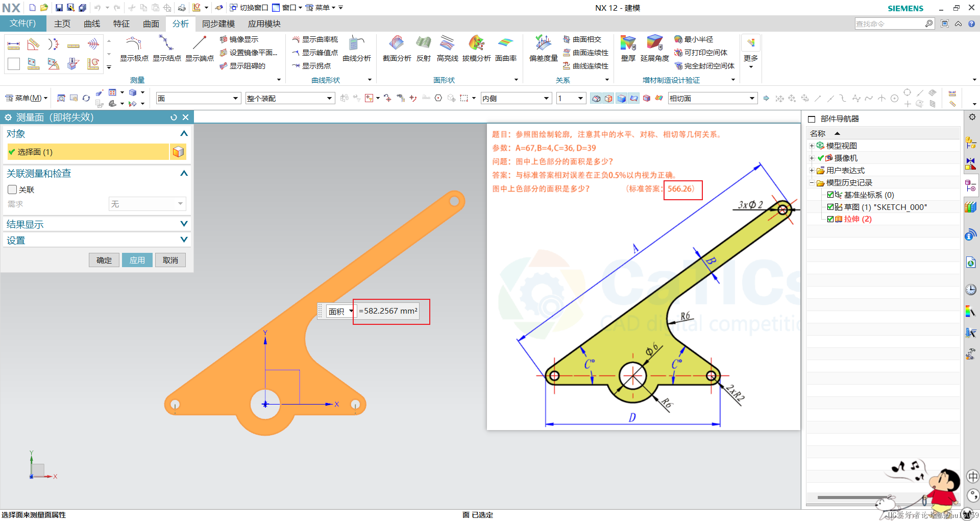Switch to the 曲线 tab
This screenshot has height=521, width=980.
click(92, 23)
